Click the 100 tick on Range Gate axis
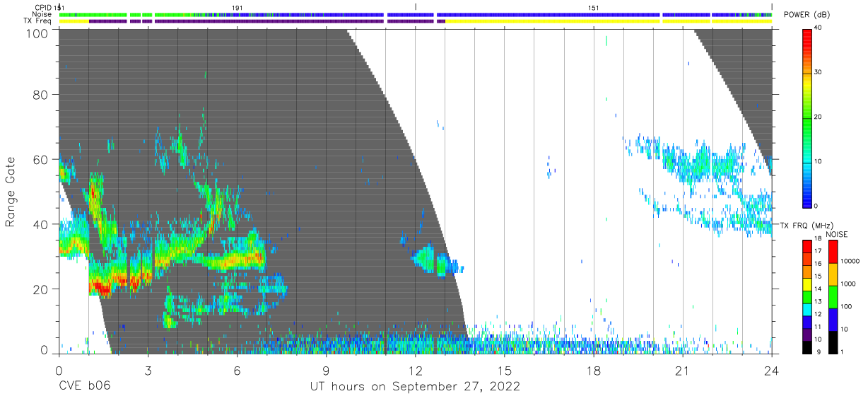Image resolution: width=868 pixels, height=401 pixels. [x=37, y=33]
